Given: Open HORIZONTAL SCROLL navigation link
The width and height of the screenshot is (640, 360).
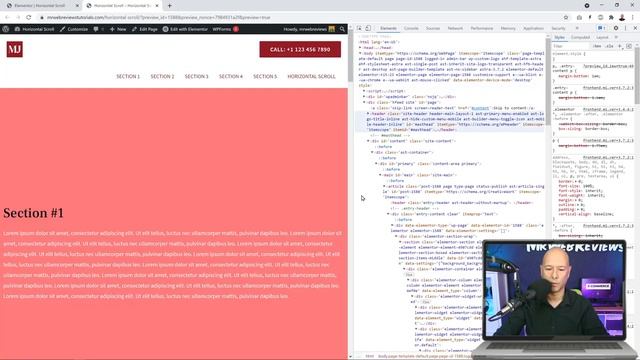Looking at the screenshot, I should 311,76.
